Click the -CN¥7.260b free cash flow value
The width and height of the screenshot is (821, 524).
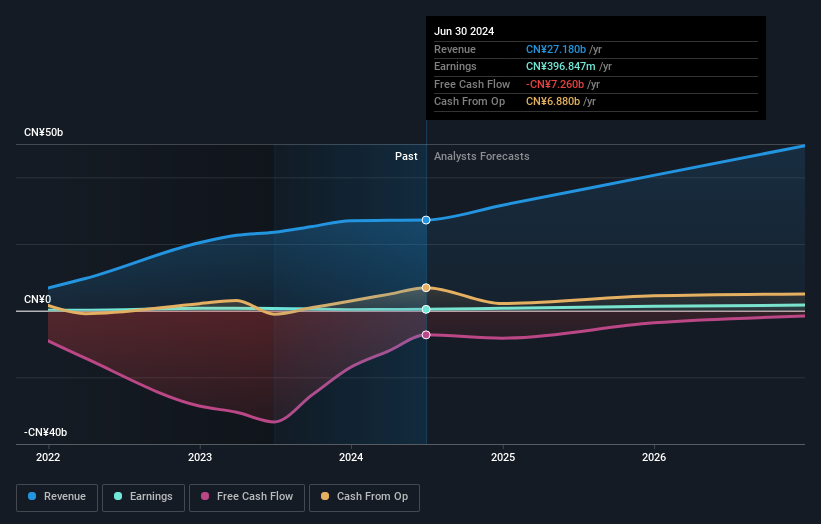pos(555,84)
